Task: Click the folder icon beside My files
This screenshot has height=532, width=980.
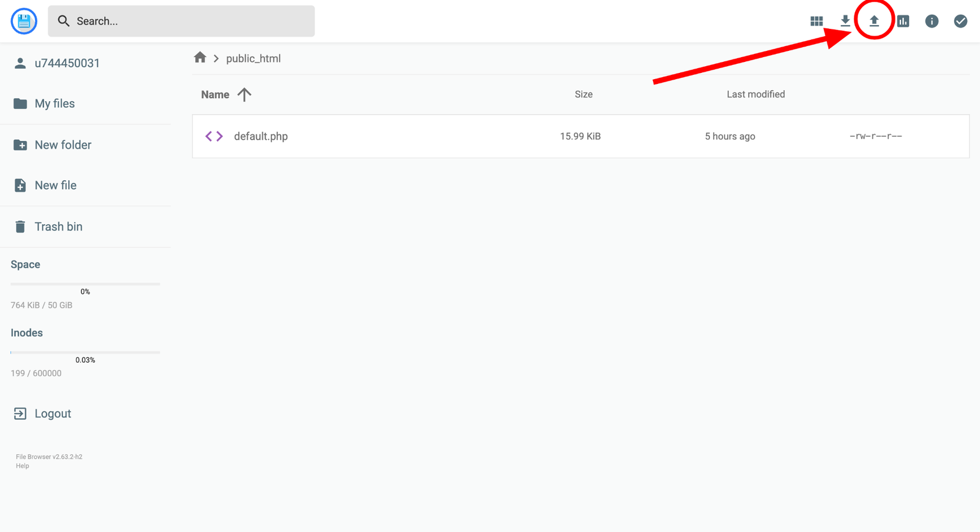Action: pos(20,104)
